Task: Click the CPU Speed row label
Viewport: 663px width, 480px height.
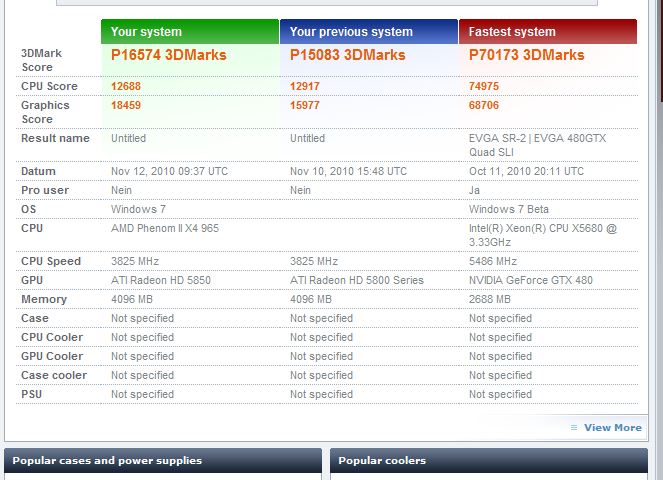Action: click(x=51, y=261)
